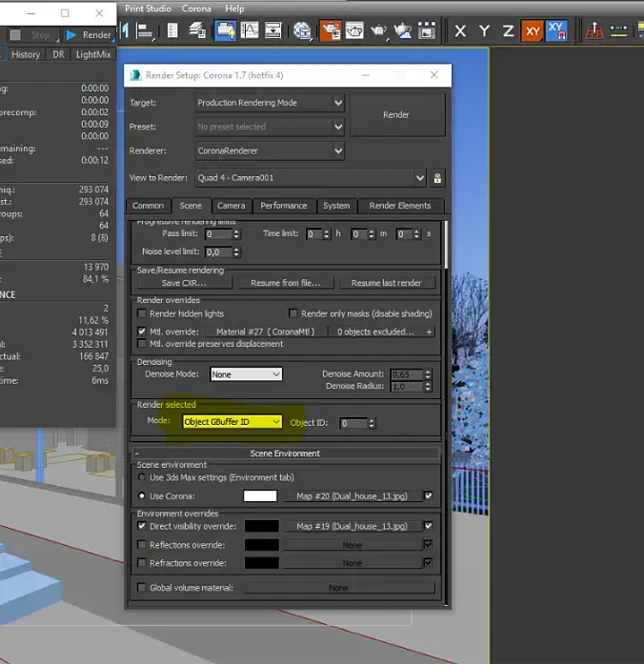Restrict transform to X axis
This screenshot has width=644, height=664.
(460, 31)
